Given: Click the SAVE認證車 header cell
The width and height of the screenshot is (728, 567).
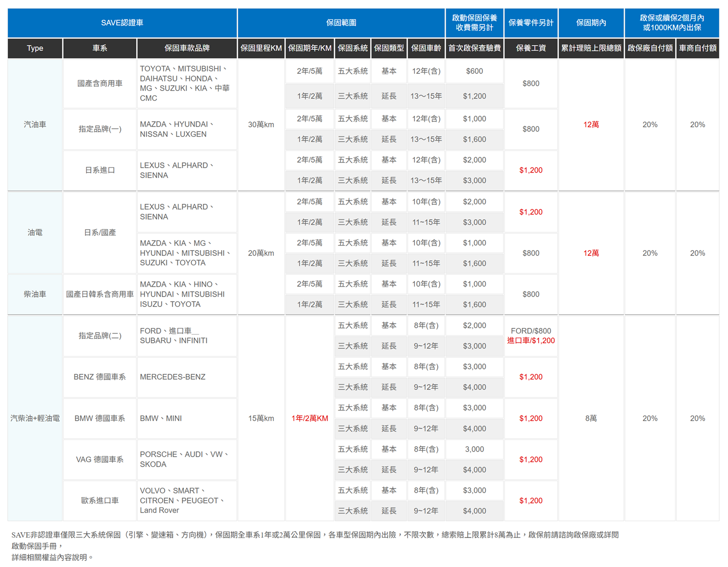Looking at the screenshot, I should tap(122, 23).
